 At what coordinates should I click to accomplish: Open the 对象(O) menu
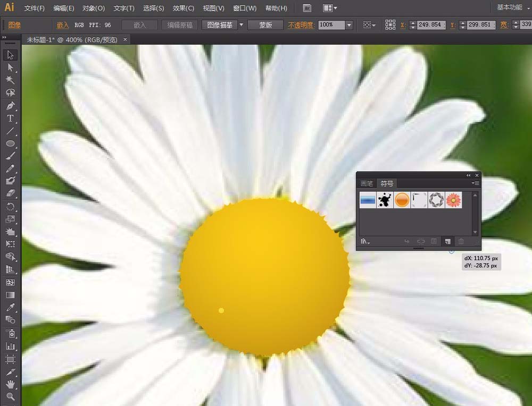(94, 8)
